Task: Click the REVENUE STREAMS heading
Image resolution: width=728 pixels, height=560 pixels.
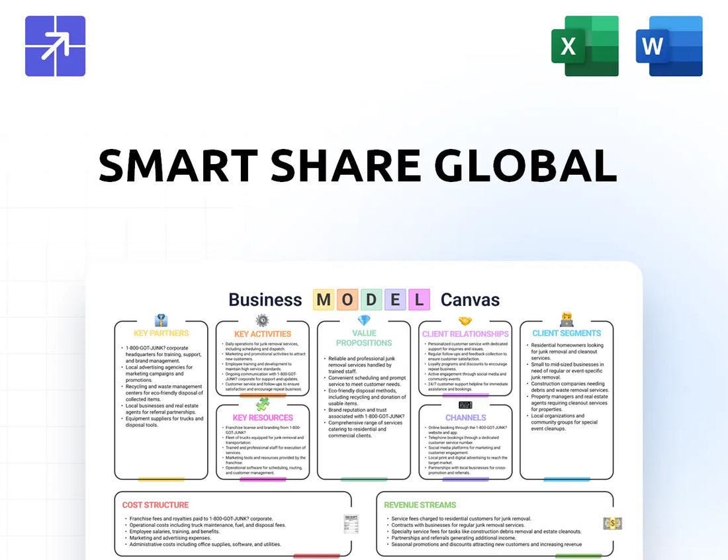Action: click(x=420, y=505)
